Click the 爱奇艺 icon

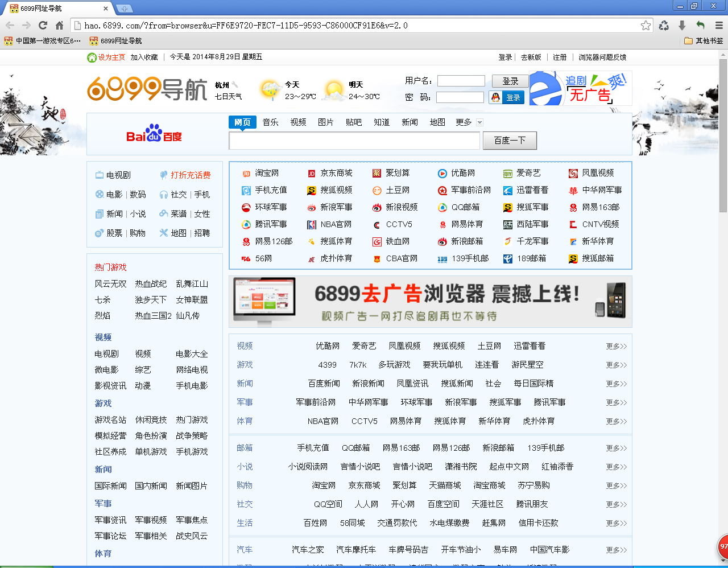point(508,174)
